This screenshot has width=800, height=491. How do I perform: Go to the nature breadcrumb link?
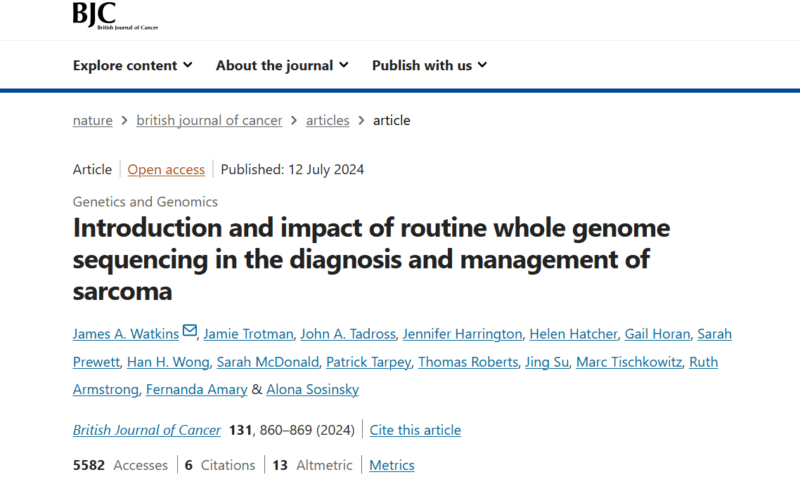tap(92, 120)
